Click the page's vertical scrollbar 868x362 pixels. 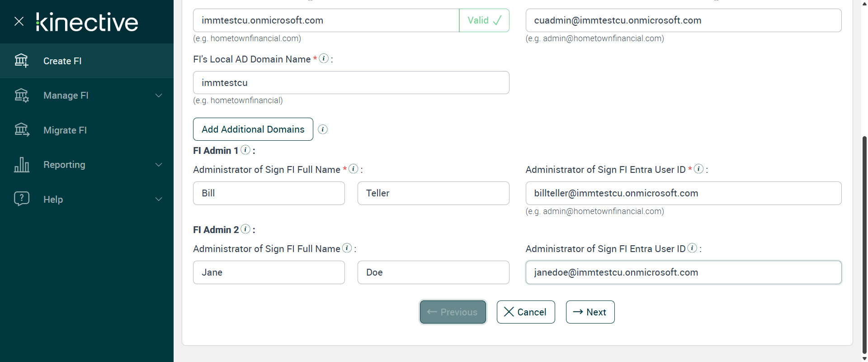point(864,244)
